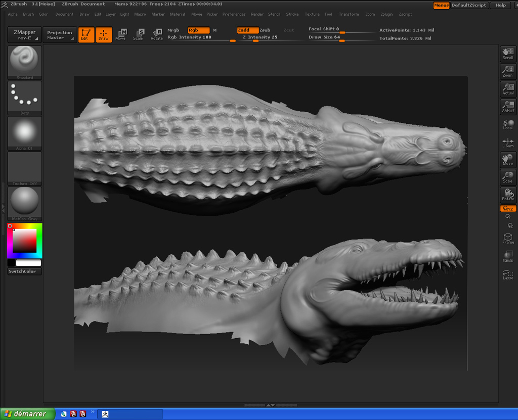Open the Stroke menu
518x420 pixels.
[292, 14]
